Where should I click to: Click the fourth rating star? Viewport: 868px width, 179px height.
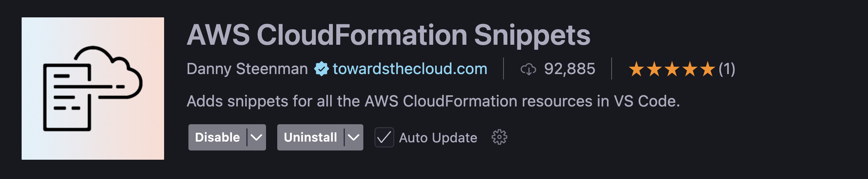click(690, 69)
